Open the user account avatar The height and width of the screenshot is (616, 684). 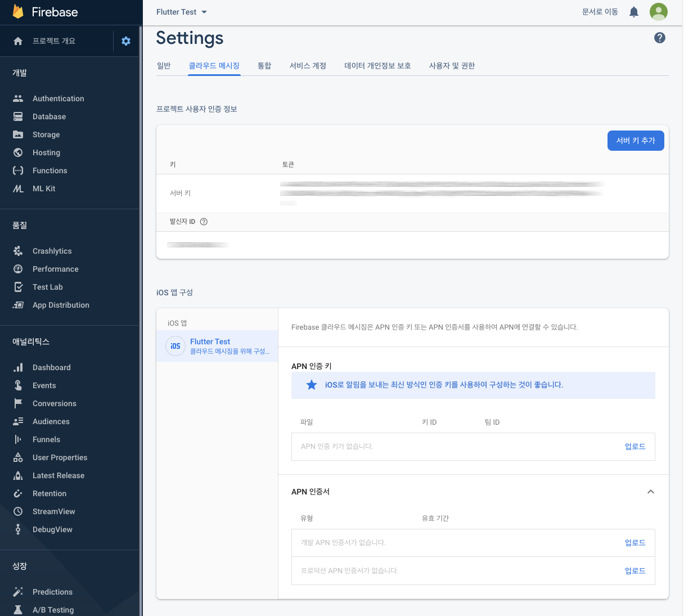pyautogui.click(x=659, y=12)
